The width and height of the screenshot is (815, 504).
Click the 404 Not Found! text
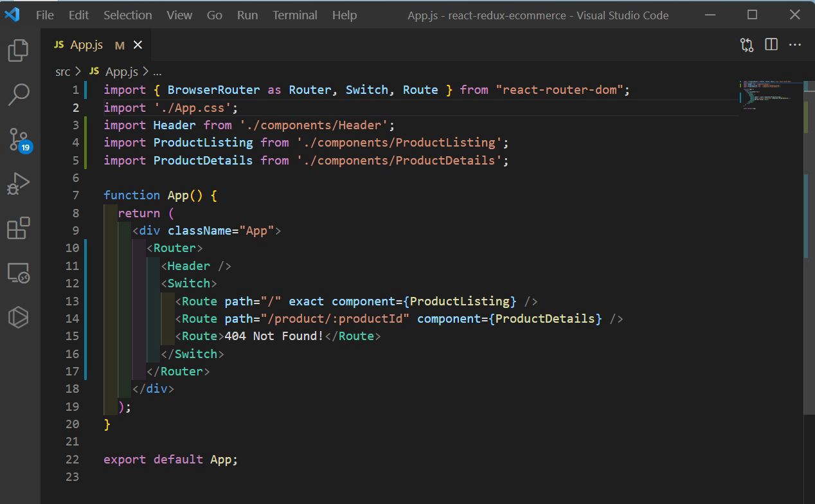[x=274, y=336]
